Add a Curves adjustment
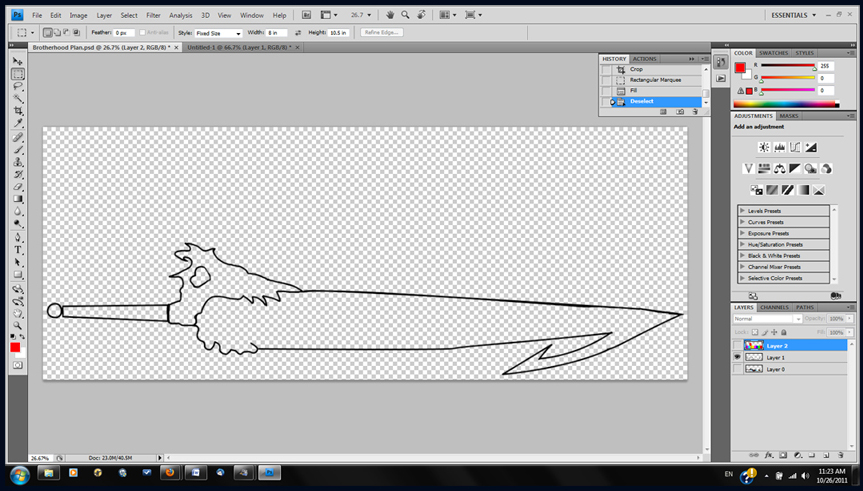The height and width of the screenshot is (491, 863). tap(795, 147)
